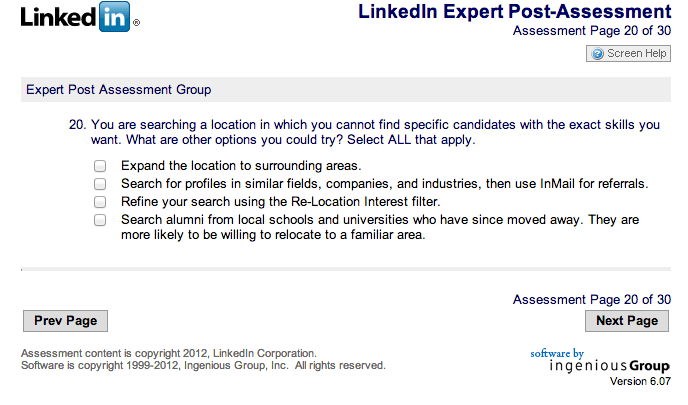Click the 'Expert Post Assessment Group' section header

118,90
